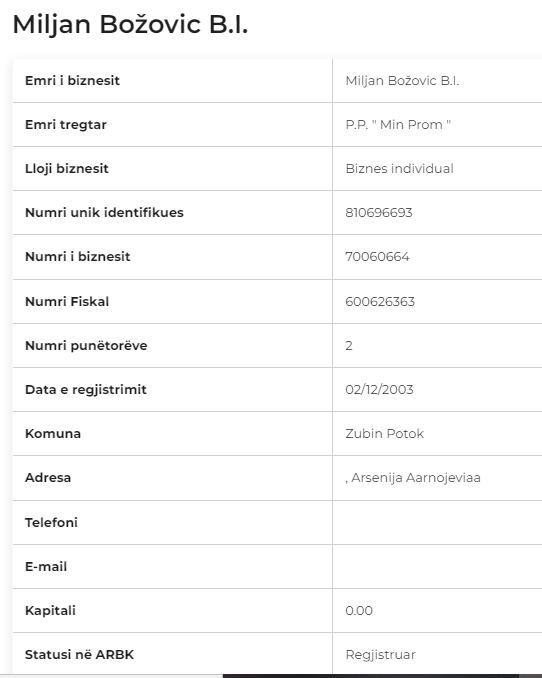Select the municipality value Zubin Potok
The image size is (542, 678).
(384, 434)
